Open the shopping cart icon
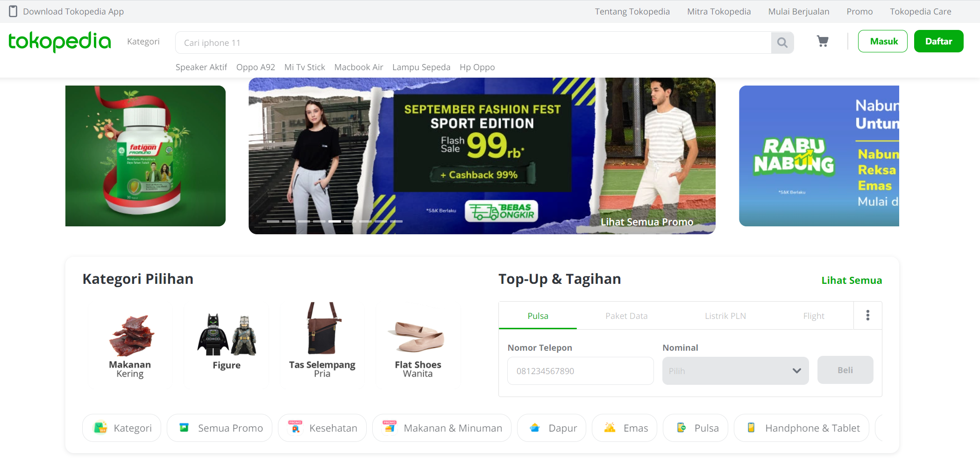Screen dimensions: 980x462 823,42
